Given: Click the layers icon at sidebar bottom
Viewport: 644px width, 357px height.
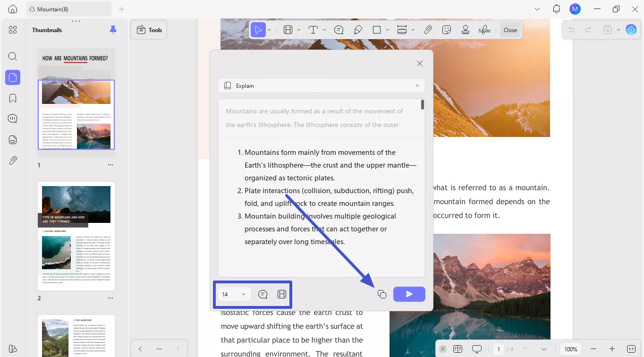Looking at the screenshot, I should pos(13,349).
